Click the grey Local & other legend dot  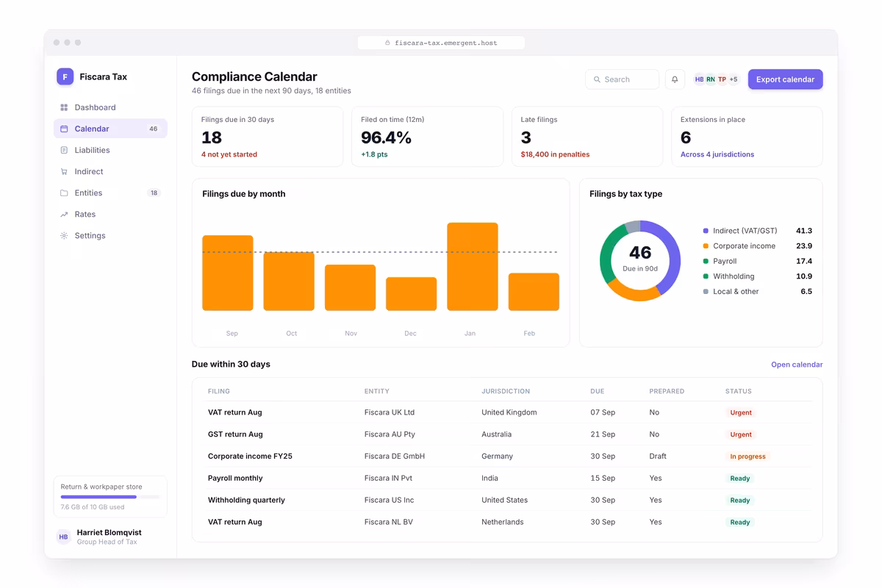pyautogui.click(x=706, y=292)
